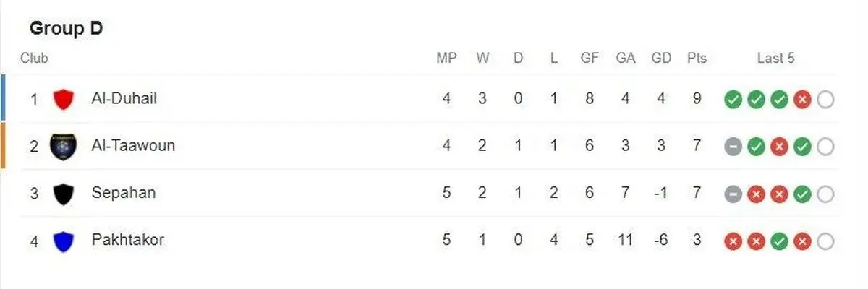Click Al-Taawoun's grey draw icon in Last 5

pos(733,147)
